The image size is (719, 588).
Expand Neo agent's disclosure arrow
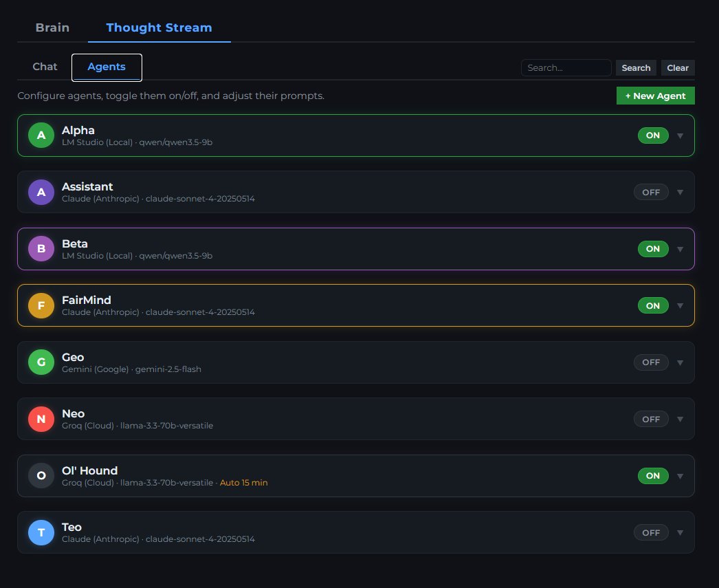click(x=680, y=420)
